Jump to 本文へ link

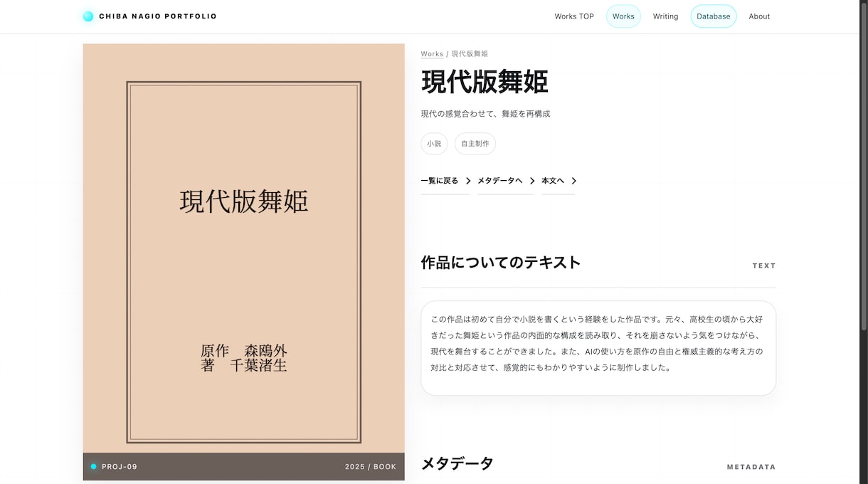click(553, 181)
